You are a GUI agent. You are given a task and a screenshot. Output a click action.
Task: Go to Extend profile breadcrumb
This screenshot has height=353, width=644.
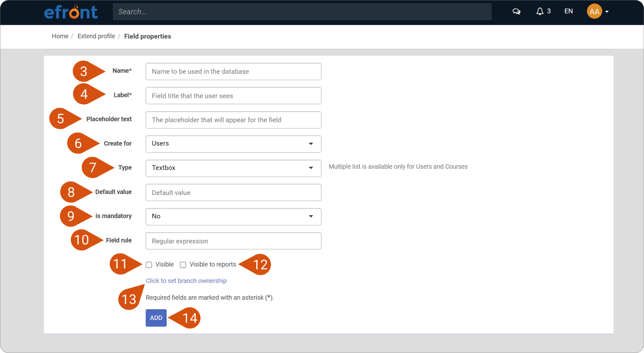[x=96, y=36]
